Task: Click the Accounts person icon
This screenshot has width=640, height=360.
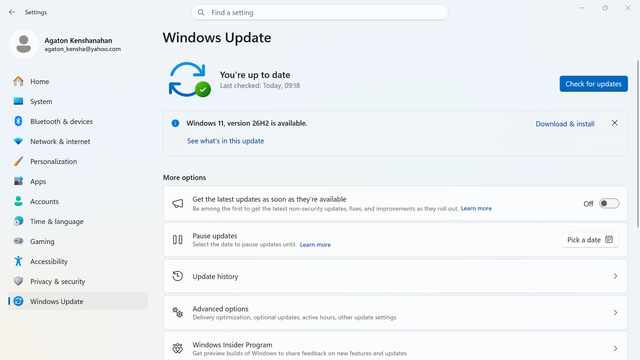Action: click(x=18, y=201)
